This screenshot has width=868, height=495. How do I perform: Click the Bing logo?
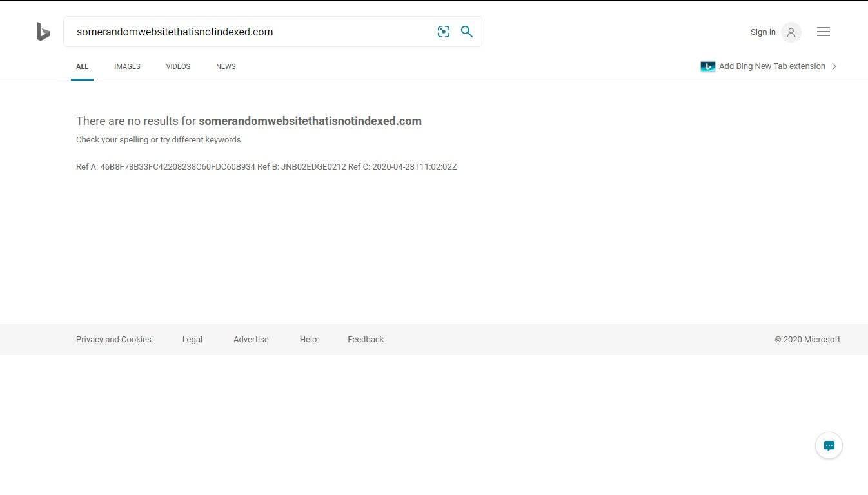[x=43, y=32]
